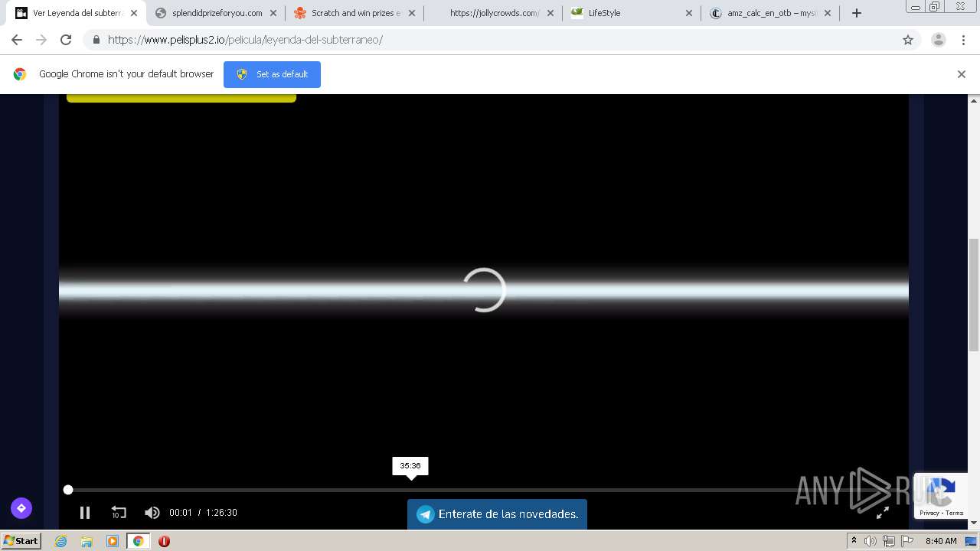This screenshot has height=551, width=980.
Task: Click the elapsed time 00:01
Action: click(x=181, y=513)
